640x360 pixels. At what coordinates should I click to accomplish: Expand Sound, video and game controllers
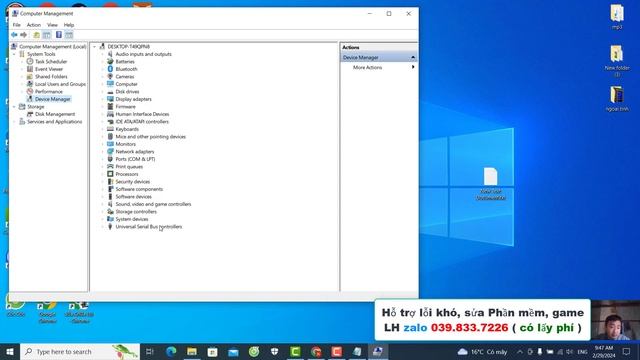[102, 204]
